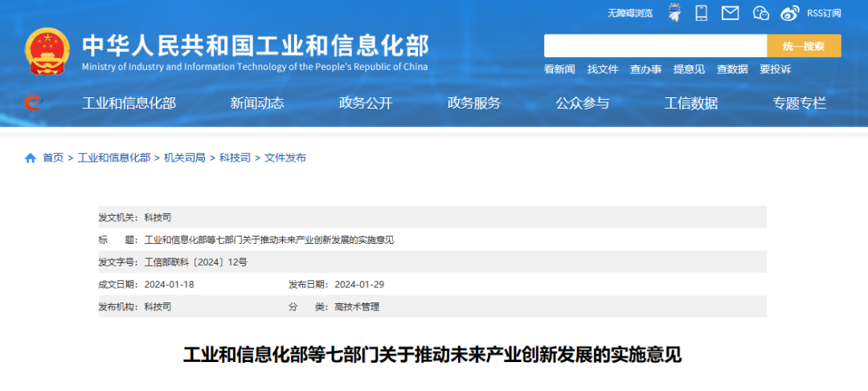
Task: Click the 发布日期 value 2024-01-29
Action: [359, 284]
